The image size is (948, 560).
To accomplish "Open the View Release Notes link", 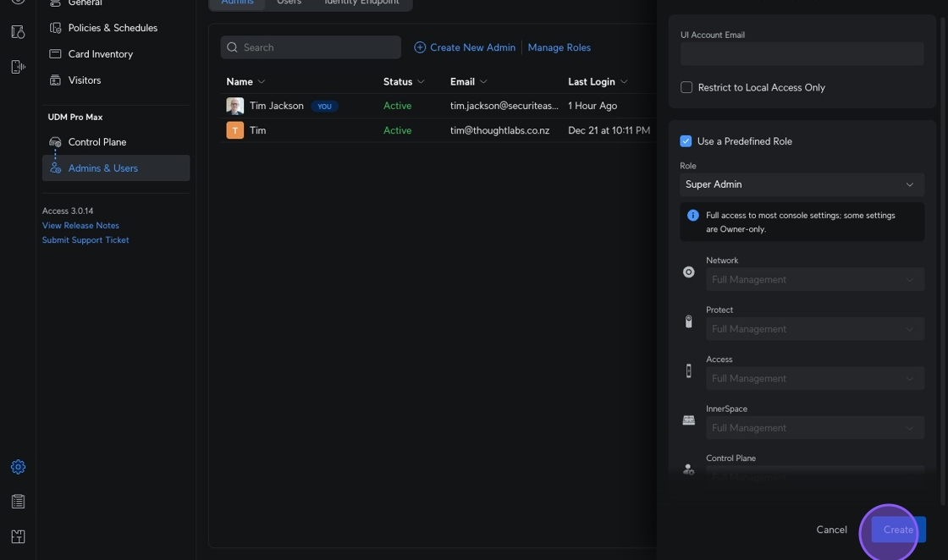I will [x=80, y=226].
